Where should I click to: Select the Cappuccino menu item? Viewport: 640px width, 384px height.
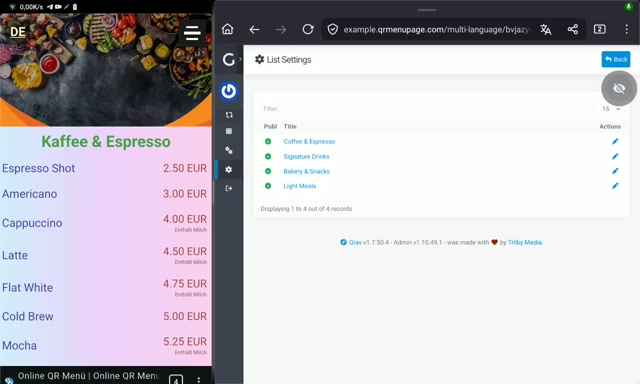point(32,223)
